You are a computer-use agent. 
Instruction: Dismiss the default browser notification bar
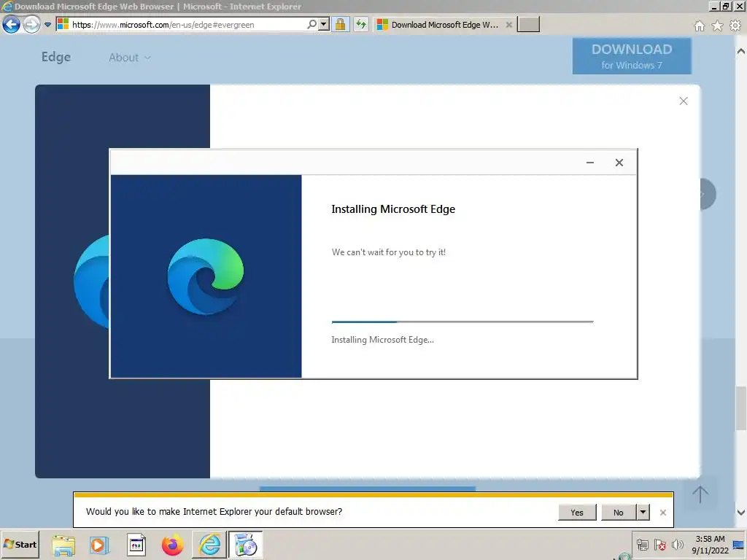click(x=662, y=513)
